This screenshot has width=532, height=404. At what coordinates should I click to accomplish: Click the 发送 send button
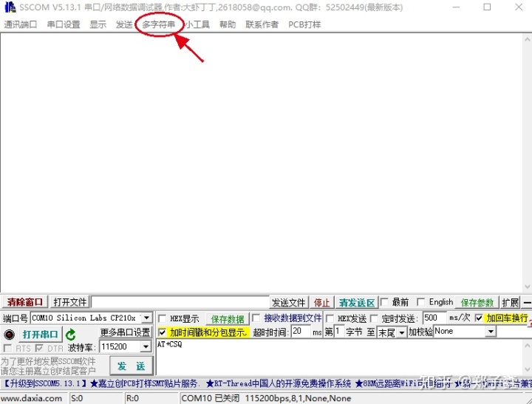point(132,366)
